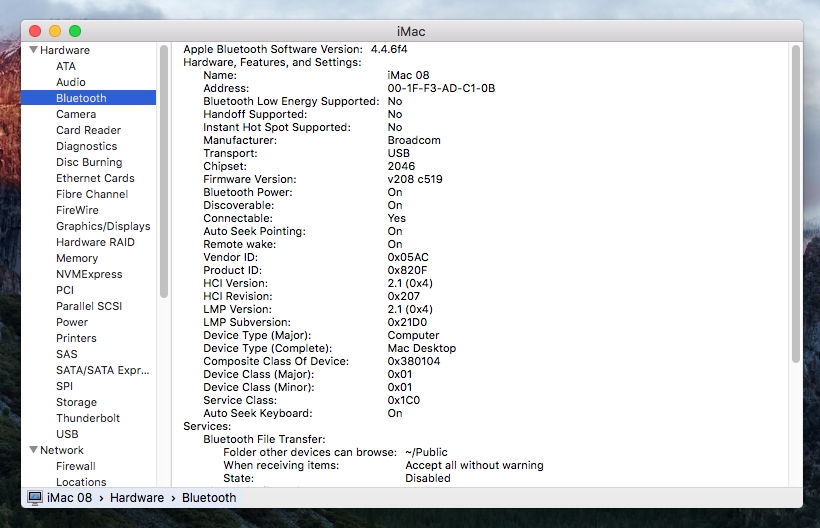Click iMac 08 in the path bar
820x528 pixels.
click(x=70, y=498)
